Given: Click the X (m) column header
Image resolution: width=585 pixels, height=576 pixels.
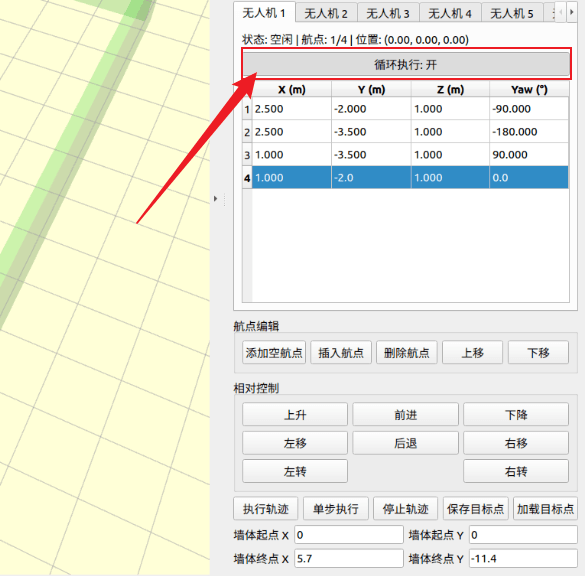Looking at the screenshot, I should tap(292, 90).
